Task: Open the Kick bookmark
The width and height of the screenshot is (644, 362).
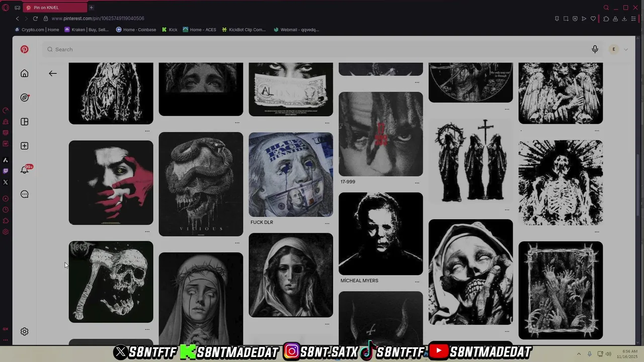Action: pyautogui.click(x=170, y=30)
